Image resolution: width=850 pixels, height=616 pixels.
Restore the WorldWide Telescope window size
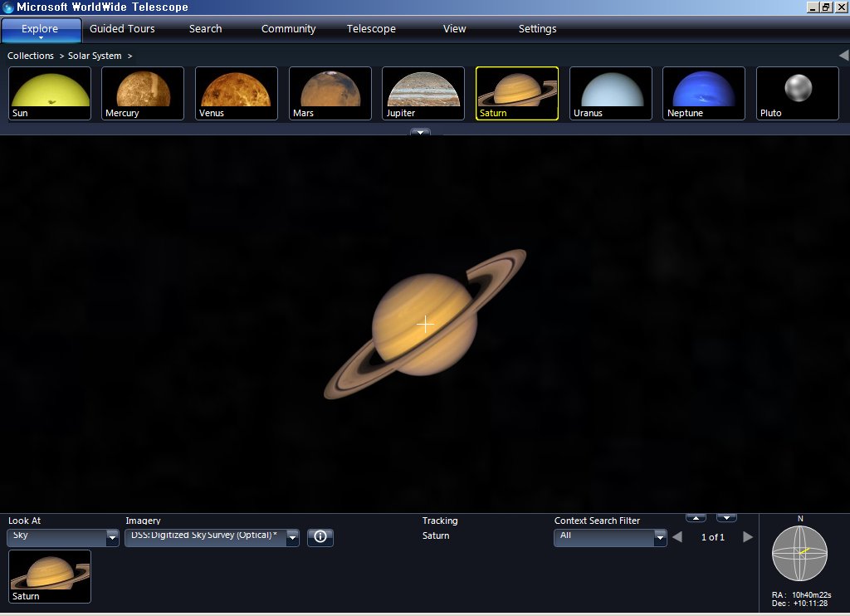(826, 7)
